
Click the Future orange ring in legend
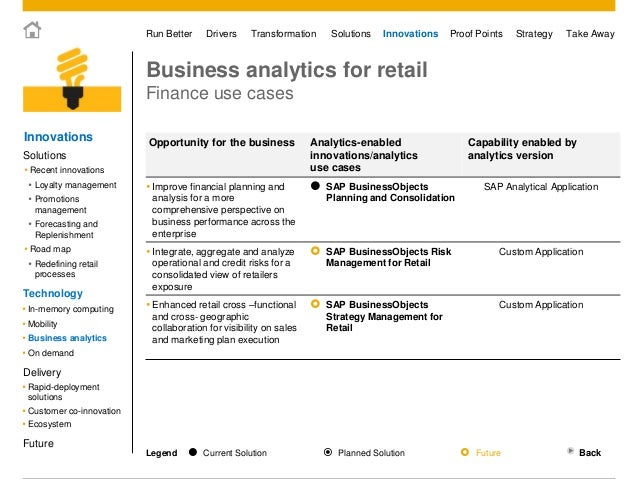click(x=465, y=452)
